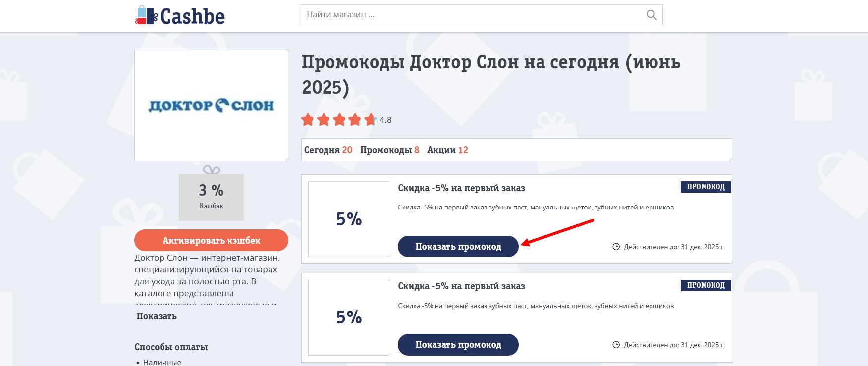This screenshot has width=868, height=366.
Task: Click the first coupon title 'Скидка -5% на первый заказ'
Action: pyautogui.click(x=461, y=188)
